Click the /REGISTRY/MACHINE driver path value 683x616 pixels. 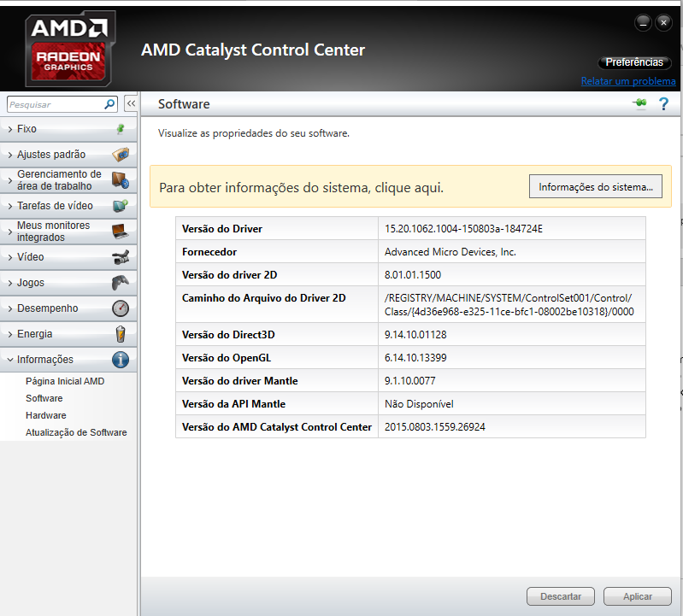509,305
